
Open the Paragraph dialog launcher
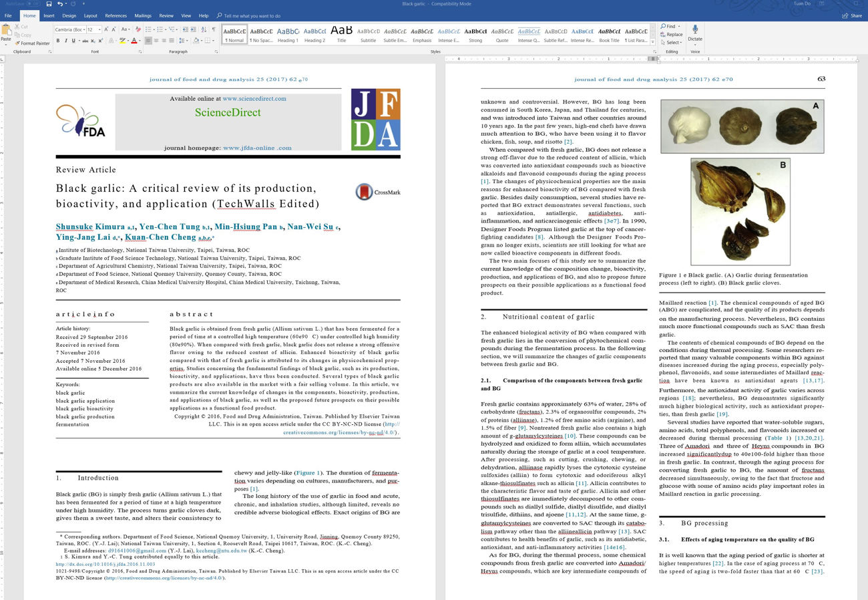[x=216, y=51]
